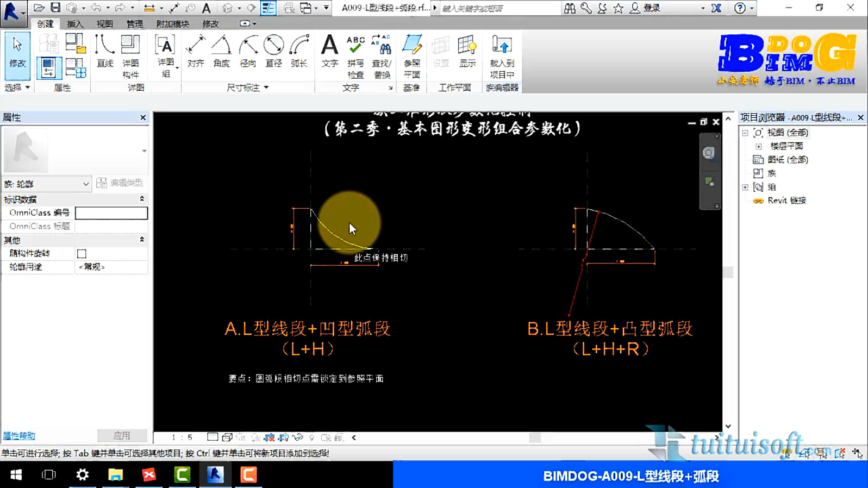Expand the 楼层平面 tree node

tap(759, 146)
